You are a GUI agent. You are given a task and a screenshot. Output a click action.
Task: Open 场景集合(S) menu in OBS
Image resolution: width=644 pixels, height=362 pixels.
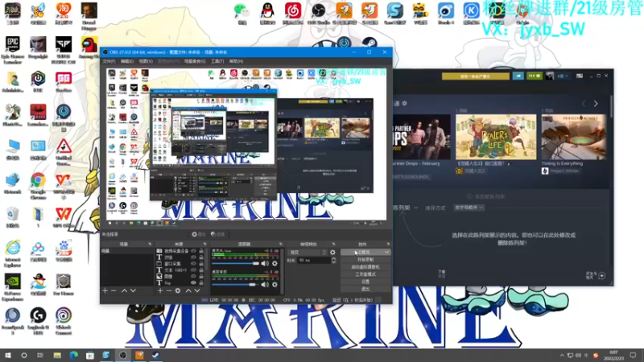195,61
